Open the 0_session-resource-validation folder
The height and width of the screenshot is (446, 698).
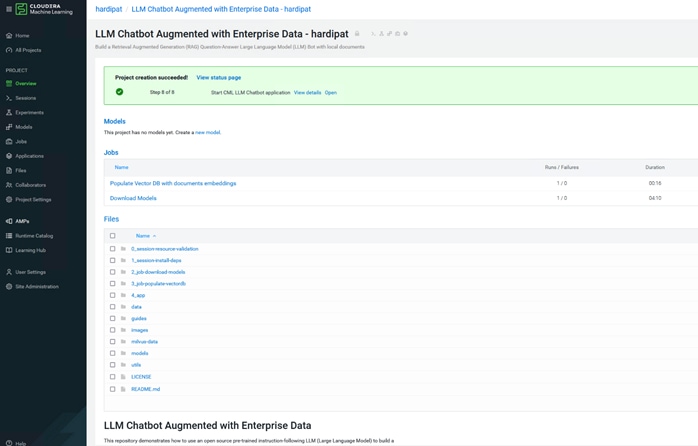point(165,249)
